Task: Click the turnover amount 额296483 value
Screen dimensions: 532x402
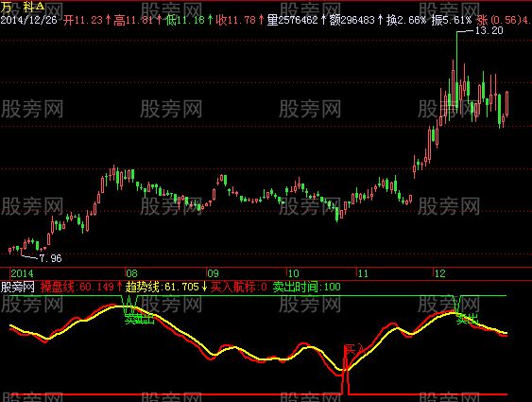Action: coord(352,20)
